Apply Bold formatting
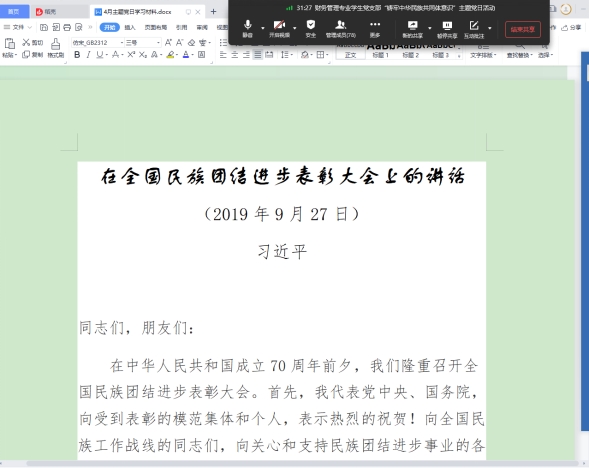 click(x=77, y=55)
